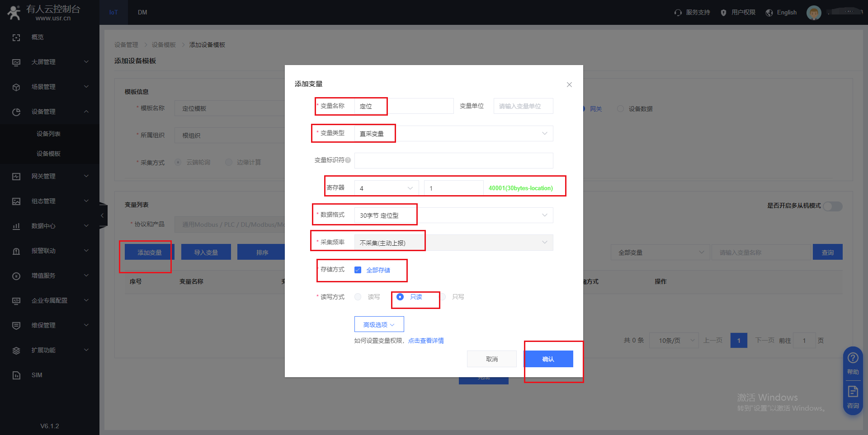Screen dimensions: 868x435
Task: Click the help (帮助) question mark icon
Action: (853, 358)
